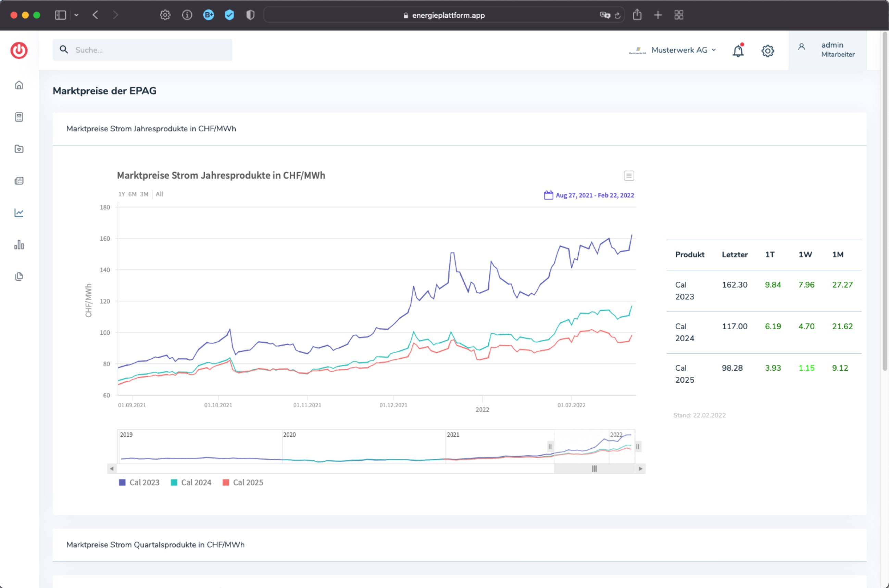This screenshot has height=588, width=889.
Task: Click into the Suche search field
Action: point(142,50)
